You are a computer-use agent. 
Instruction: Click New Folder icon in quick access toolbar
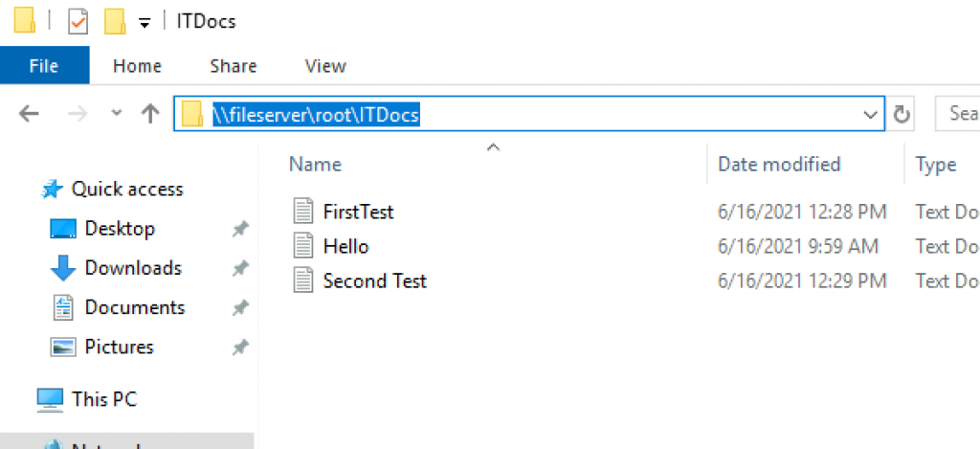(115, 23)
